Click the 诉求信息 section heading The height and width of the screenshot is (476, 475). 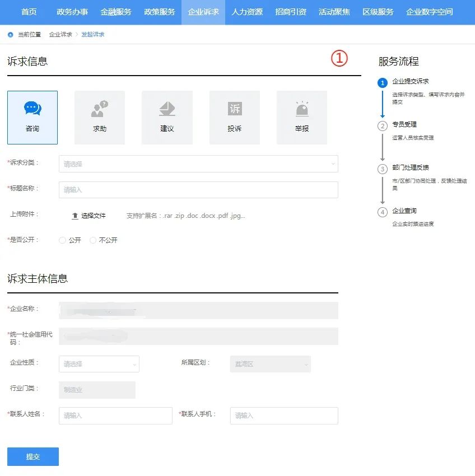27,62
